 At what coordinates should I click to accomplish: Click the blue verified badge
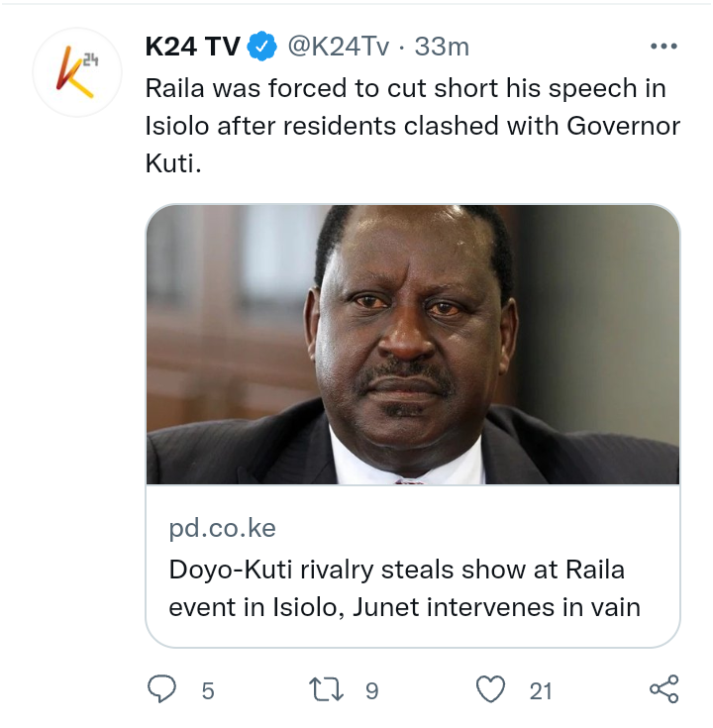261,46
